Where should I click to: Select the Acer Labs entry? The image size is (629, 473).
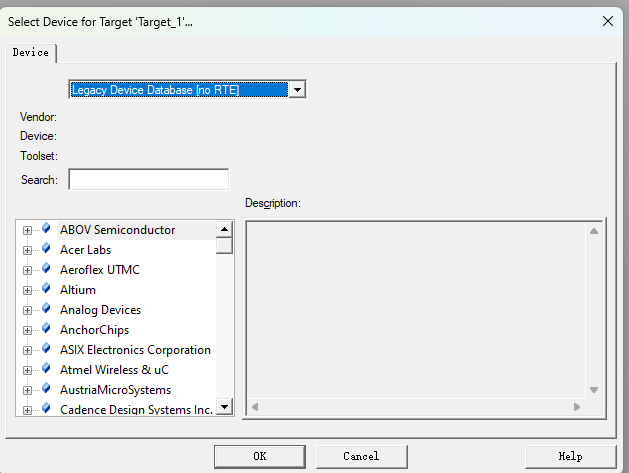pos(85,250)
